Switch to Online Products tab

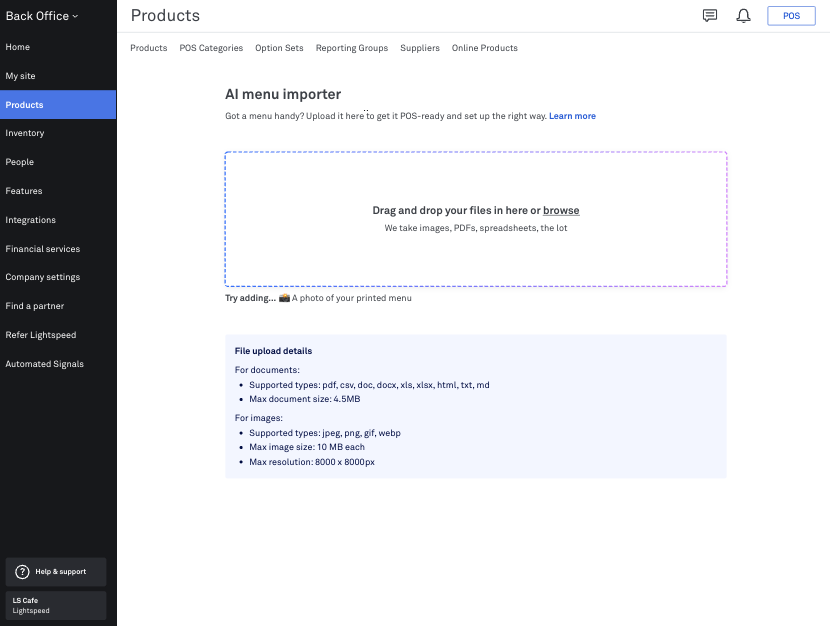coord(485,48)
